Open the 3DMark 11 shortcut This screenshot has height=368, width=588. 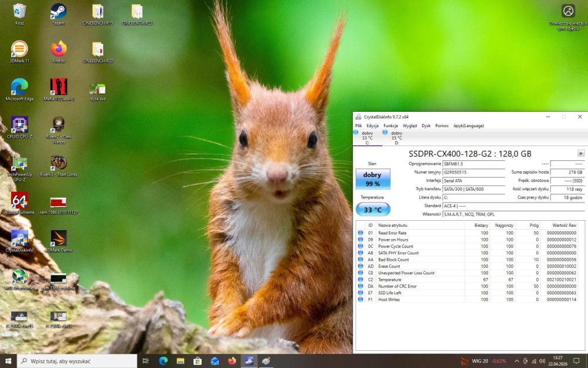(19, 52)
